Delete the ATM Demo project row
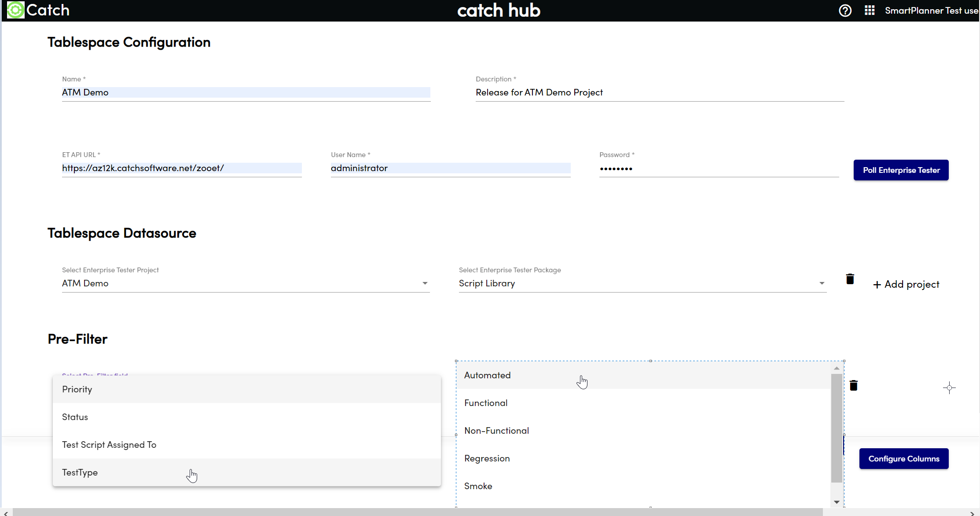Image resolution: width=980 pixels, height=516 pixels. (850, 279)
